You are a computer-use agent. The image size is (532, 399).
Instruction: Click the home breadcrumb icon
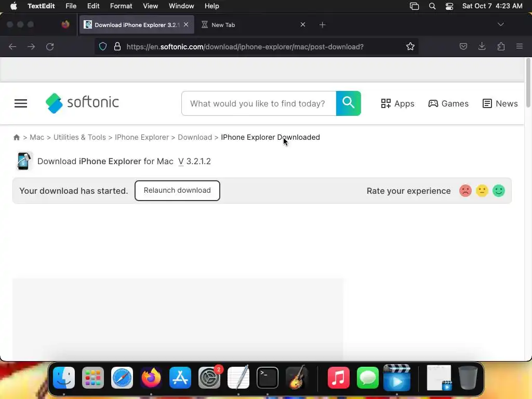[x=16, y=137]
